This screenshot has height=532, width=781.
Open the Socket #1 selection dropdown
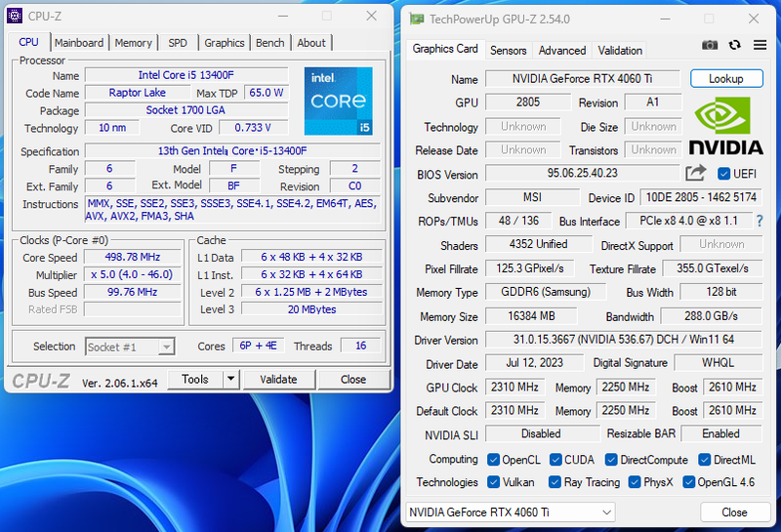(x=166, y=347)
